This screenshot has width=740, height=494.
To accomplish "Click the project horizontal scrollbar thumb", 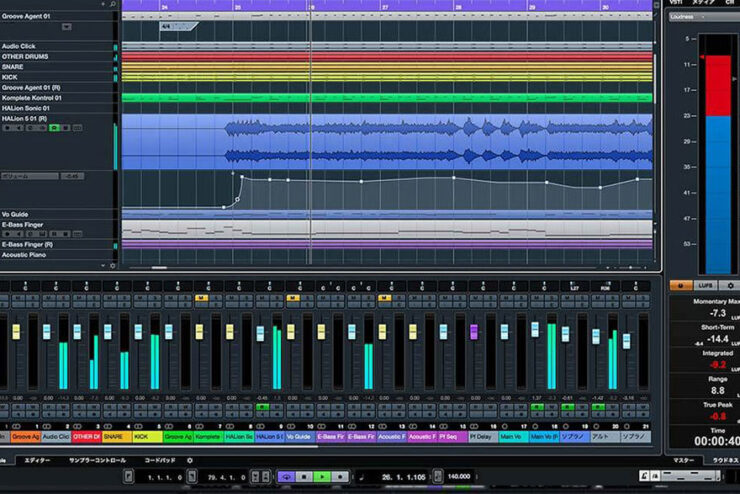I will coord(159,268).
